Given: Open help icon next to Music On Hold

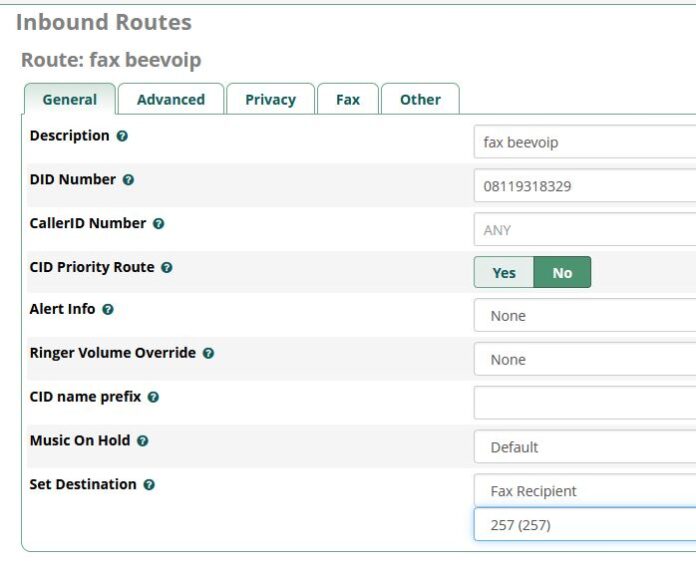Looking at the screenshot, I should pyautogui.click(x=142, y=441).
